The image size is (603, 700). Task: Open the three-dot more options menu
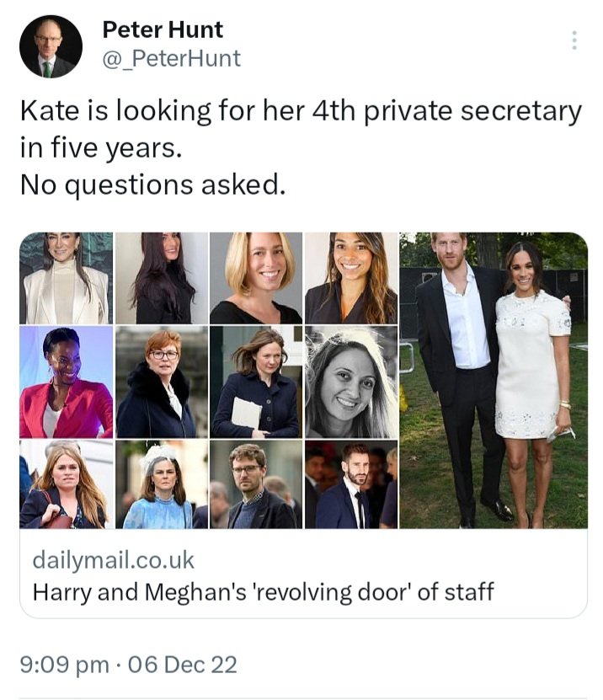[x=574, y=40]
